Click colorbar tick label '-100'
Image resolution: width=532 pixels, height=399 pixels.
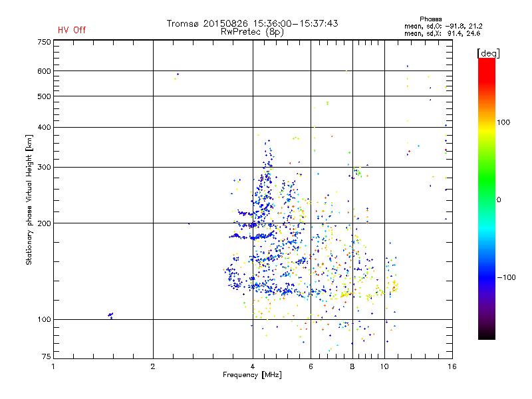[x=507, y=277]
